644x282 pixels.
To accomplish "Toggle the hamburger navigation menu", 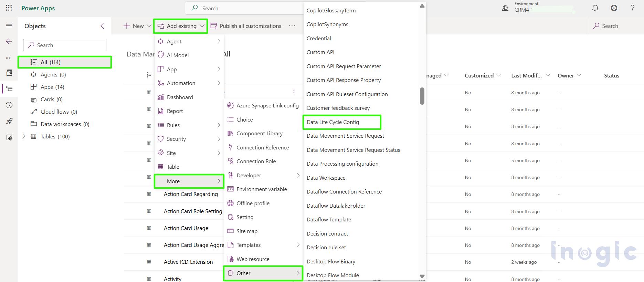I will [x=9, y=26].
